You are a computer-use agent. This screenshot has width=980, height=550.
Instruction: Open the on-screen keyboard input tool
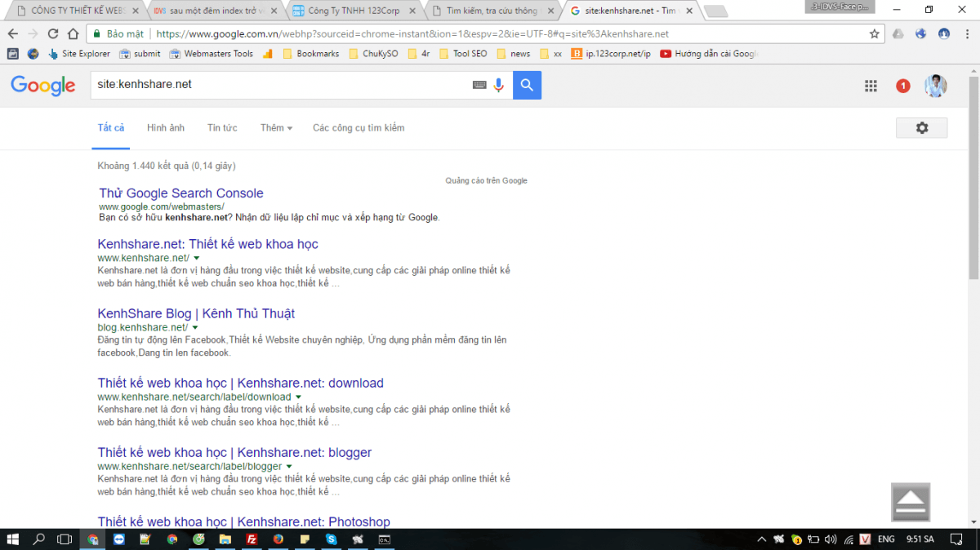tap(479, 85)
